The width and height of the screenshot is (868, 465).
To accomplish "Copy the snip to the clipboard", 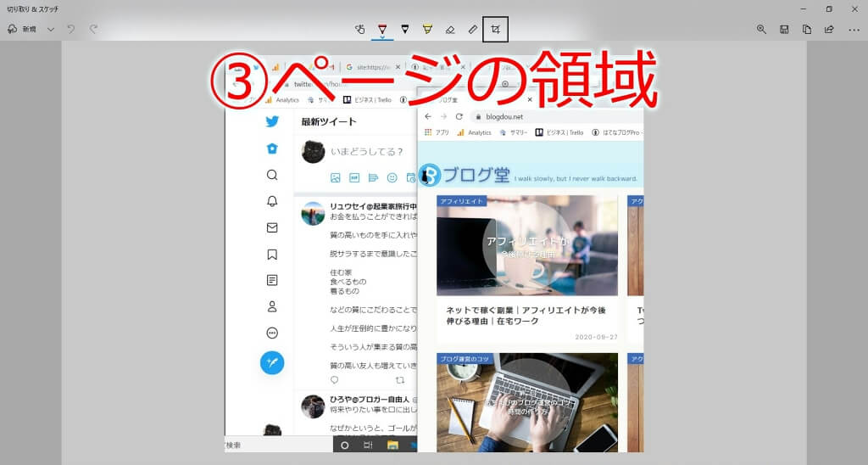I will point(807,30).
